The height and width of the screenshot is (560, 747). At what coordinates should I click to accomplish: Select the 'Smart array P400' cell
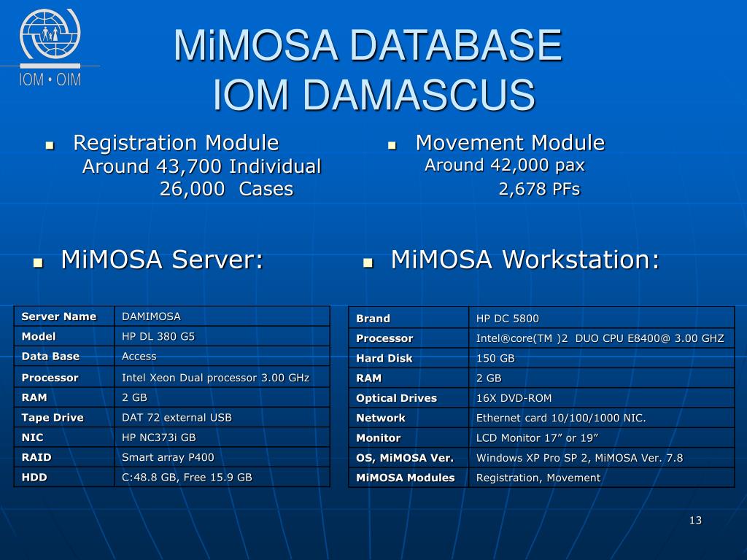click(x=222, y=457)
